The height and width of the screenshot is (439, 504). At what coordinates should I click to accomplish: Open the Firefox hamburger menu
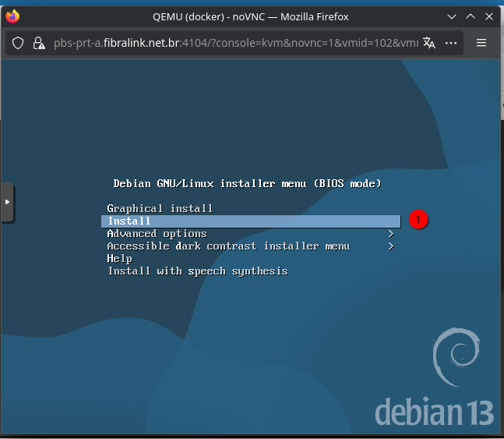[481, 43]
